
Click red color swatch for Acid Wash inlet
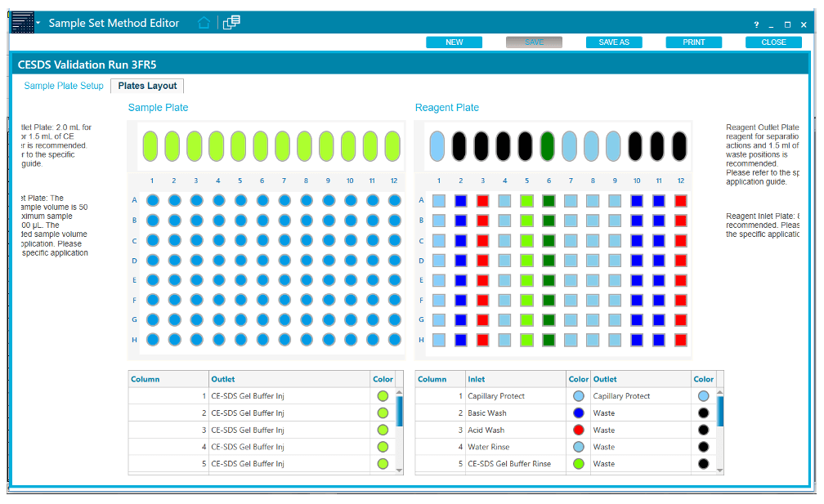coord(579,430)
